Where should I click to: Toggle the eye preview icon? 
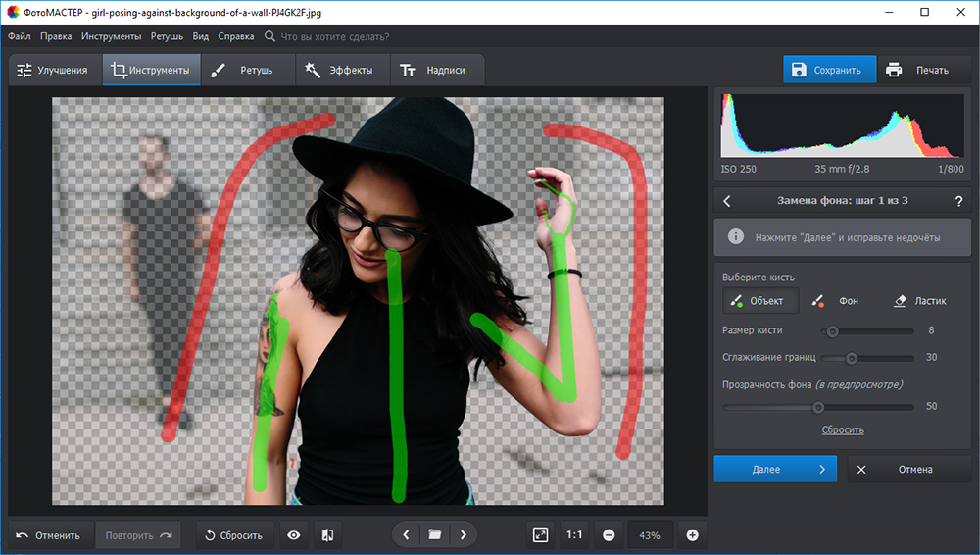tap(294, 535)
